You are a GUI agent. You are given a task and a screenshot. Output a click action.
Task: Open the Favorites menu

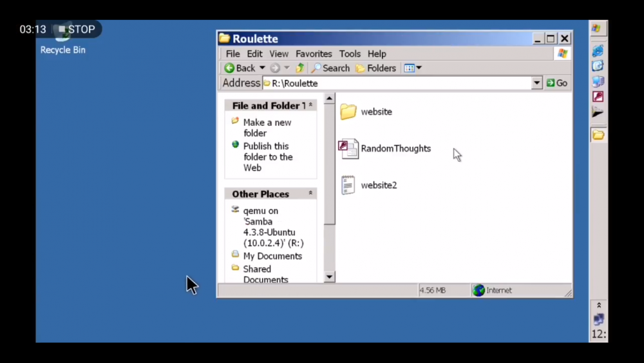coord(314,54)
